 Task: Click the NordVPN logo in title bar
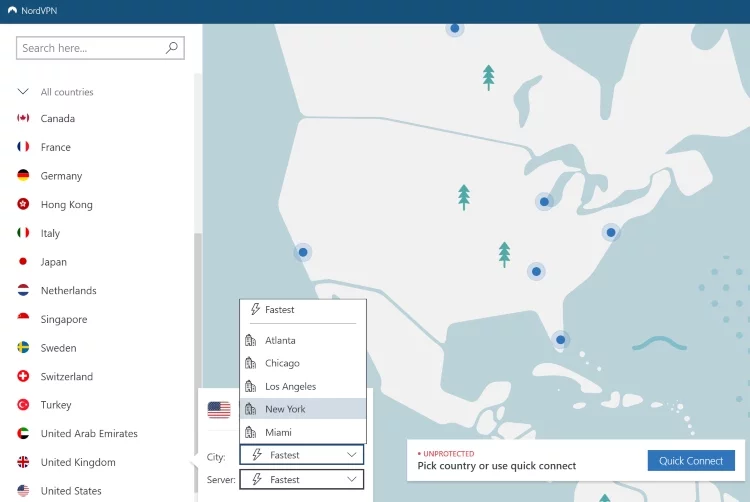click(x=12, y=11)
